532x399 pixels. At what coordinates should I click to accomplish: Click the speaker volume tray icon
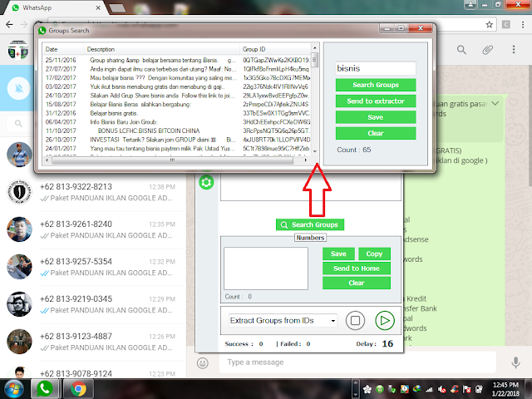coord(441,389)
